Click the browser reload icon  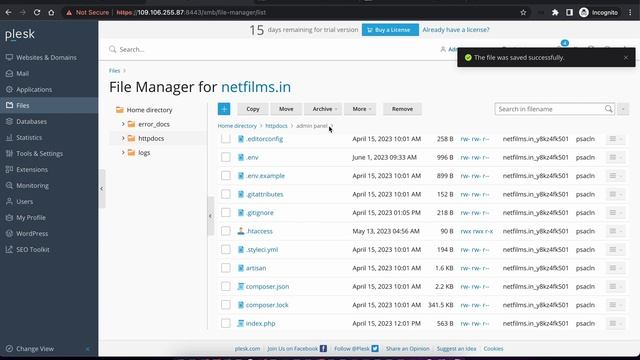pyautogui.click(x=37, y=12)
